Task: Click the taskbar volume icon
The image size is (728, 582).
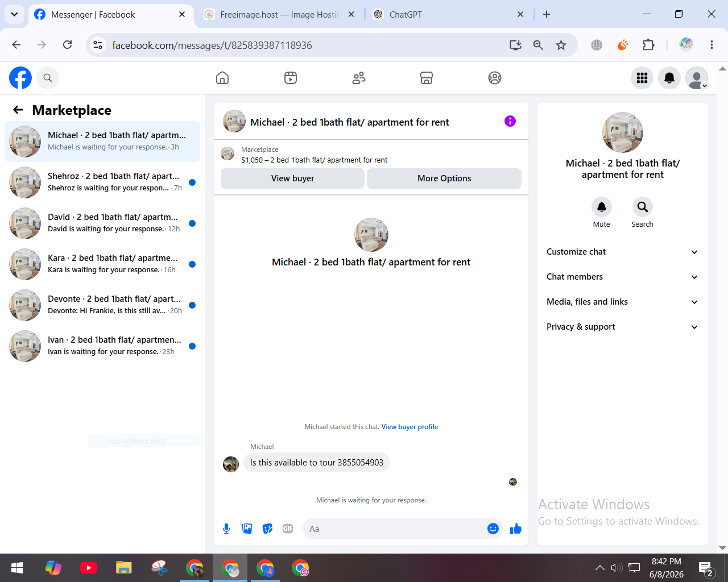Action: tap(617, 568)
